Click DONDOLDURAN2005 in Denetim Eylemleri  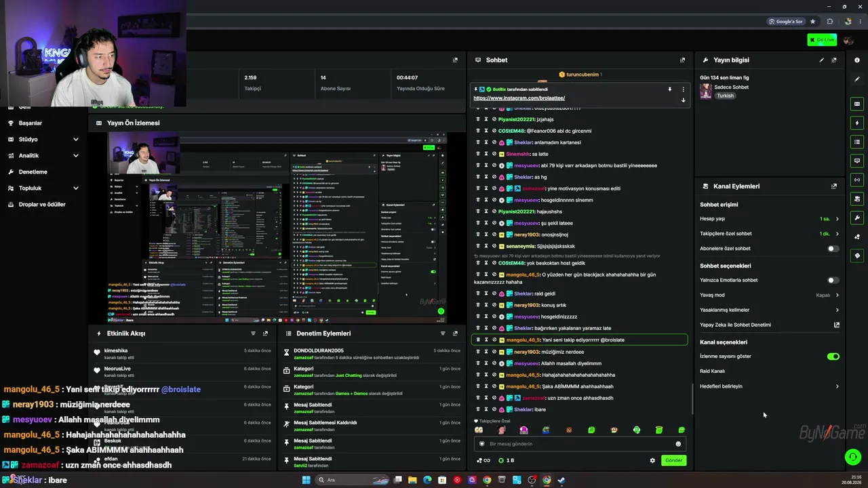pos(319,351)
